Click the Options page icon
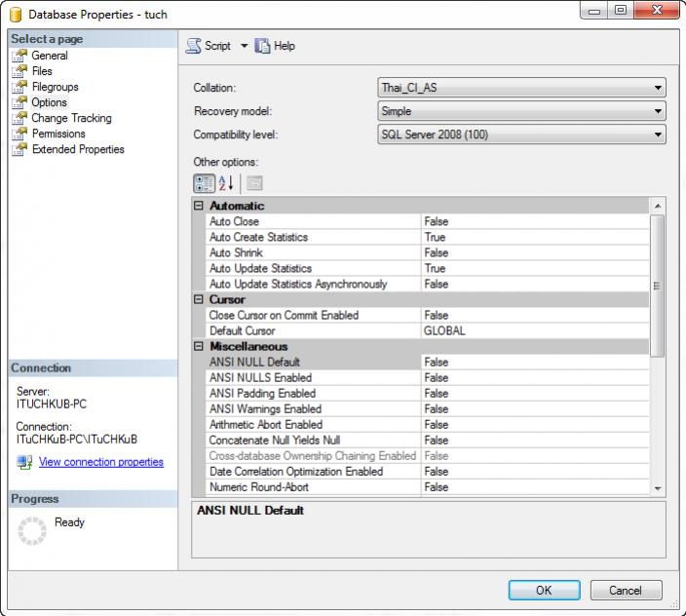The image size is (686, 616). coord(19,102)
